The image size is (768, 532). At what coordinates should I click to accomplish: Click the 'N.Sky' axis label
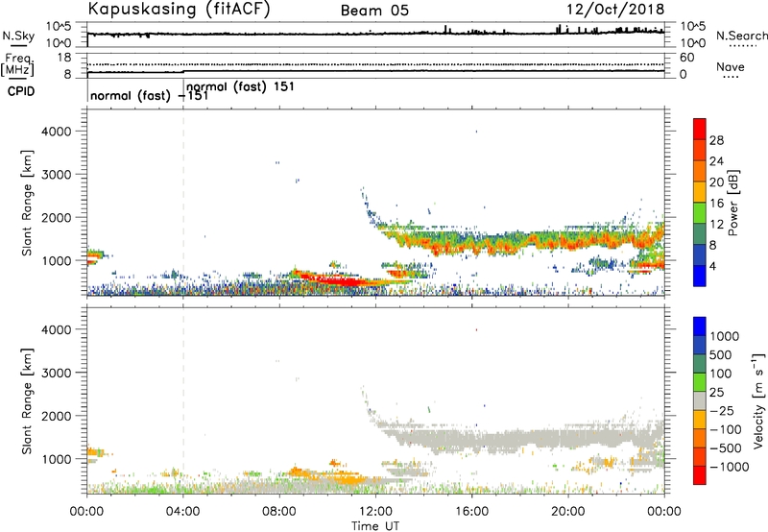18,36
